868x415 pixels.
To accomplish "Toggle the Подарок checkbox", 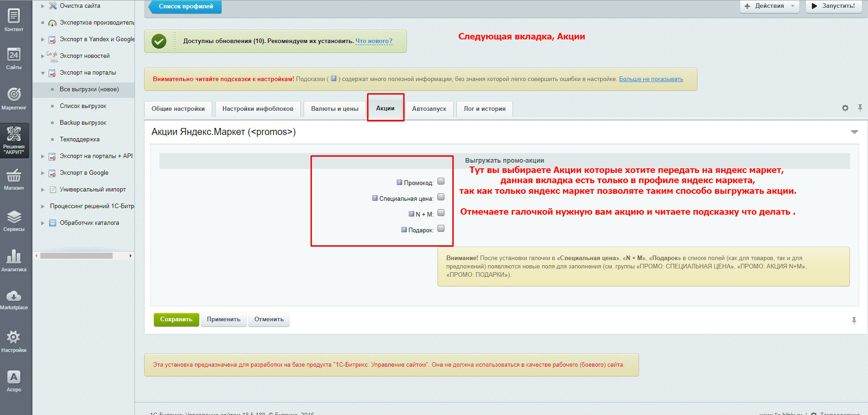I will [x=441, y=229].
